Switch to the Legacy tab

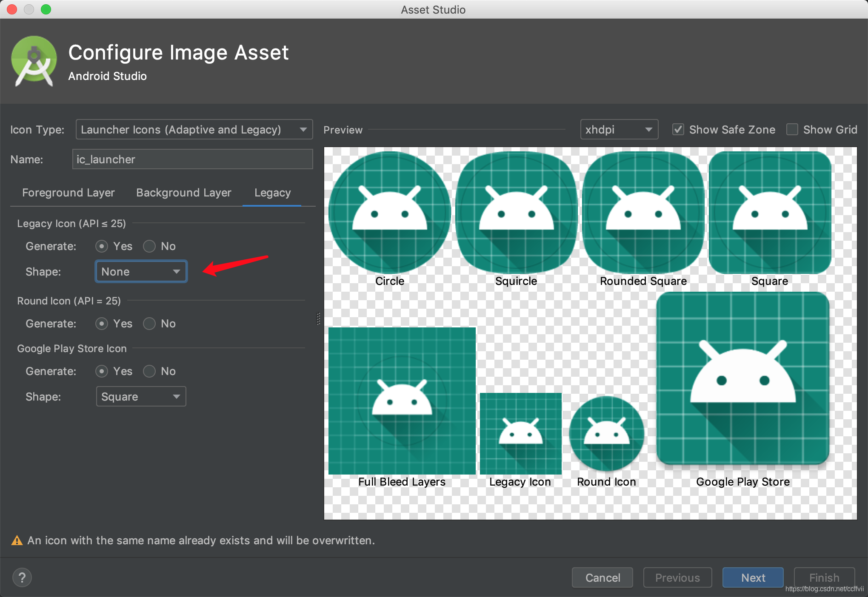tap(272, 193)
